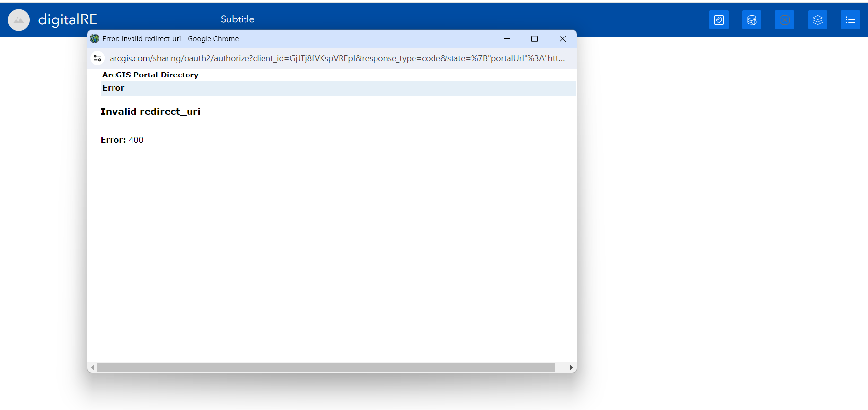Click the digitalRE logo placeholder image
Viewport: 868px width, 410px height.
point(19,20)
